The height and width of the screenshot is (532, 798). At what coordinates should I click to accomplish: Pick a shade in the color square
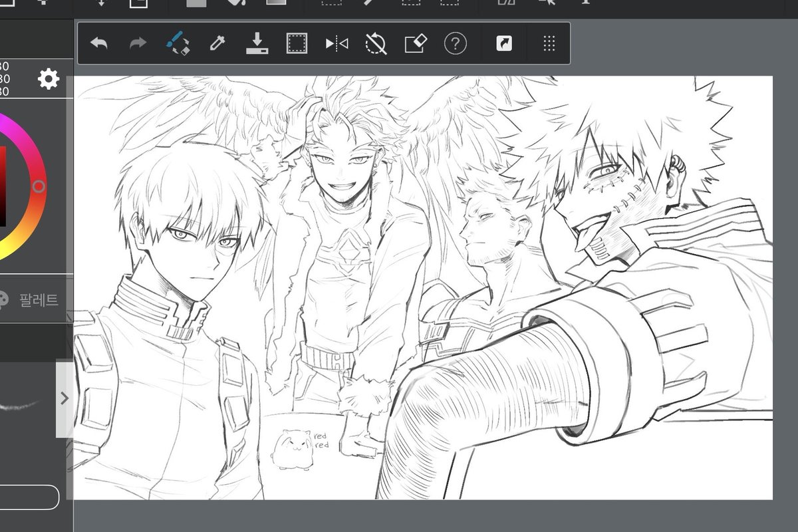[x=3, y=187]
